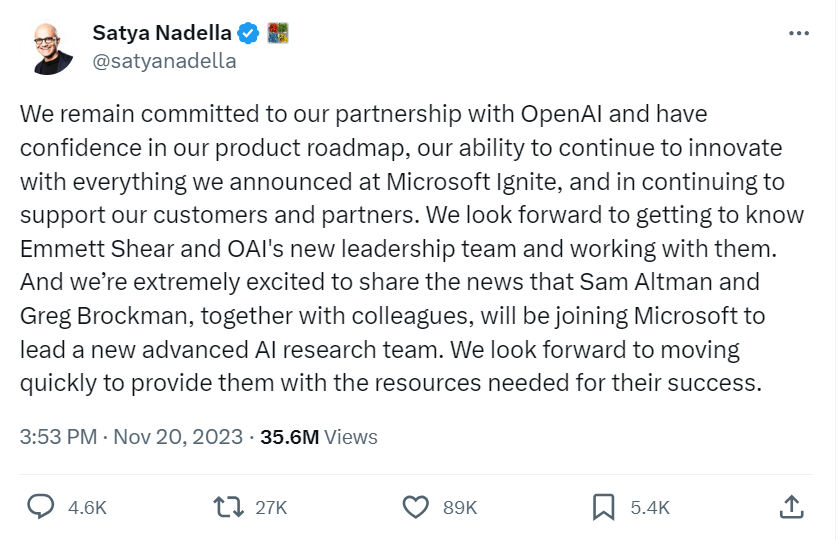Image resolution: width=838 pixels, height=540 pixels.
Task: Open the repost arrows menu
Action: tap(229, 507)
